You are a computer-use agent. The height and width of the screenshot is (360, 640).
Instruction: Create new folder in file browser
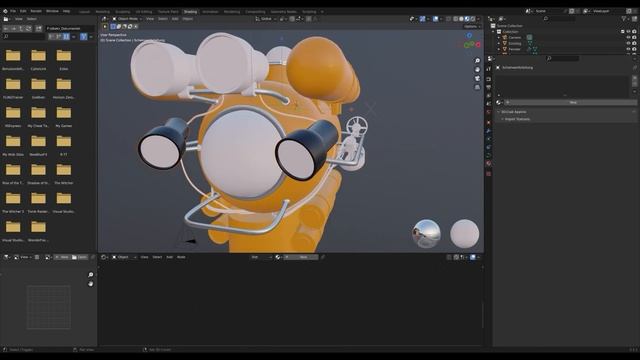[38, 29]
